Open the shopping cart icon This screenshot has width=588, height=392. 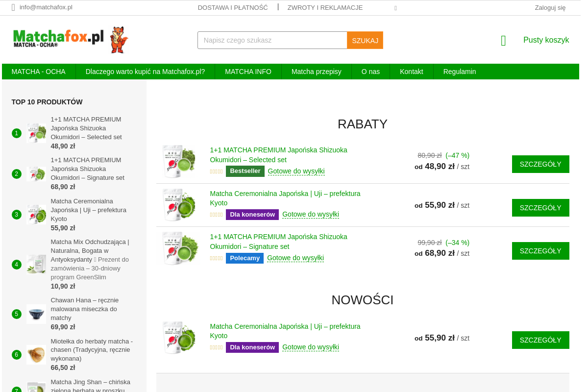pos(503,41)
